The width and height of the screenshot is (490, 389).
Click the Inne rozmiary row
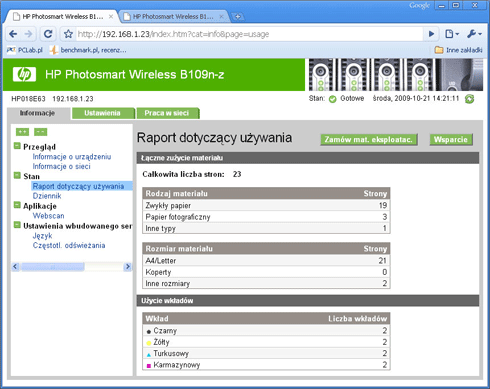pos(266,283)
